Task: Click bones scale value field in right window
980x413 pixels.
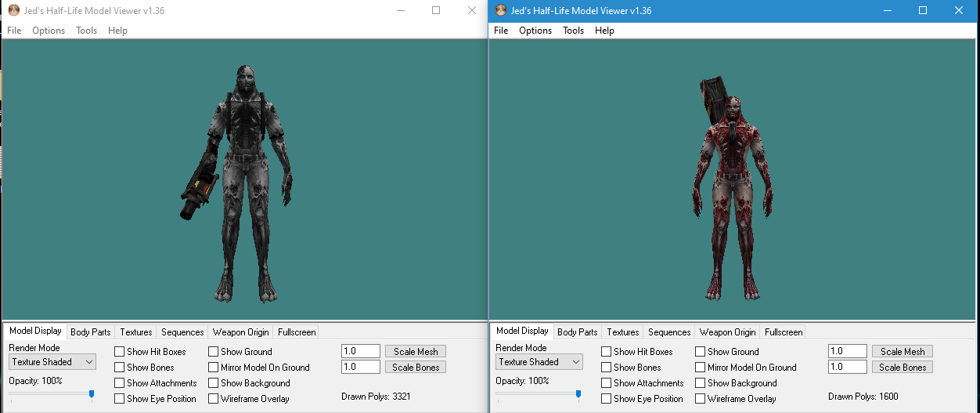Action: click(848, 368)
